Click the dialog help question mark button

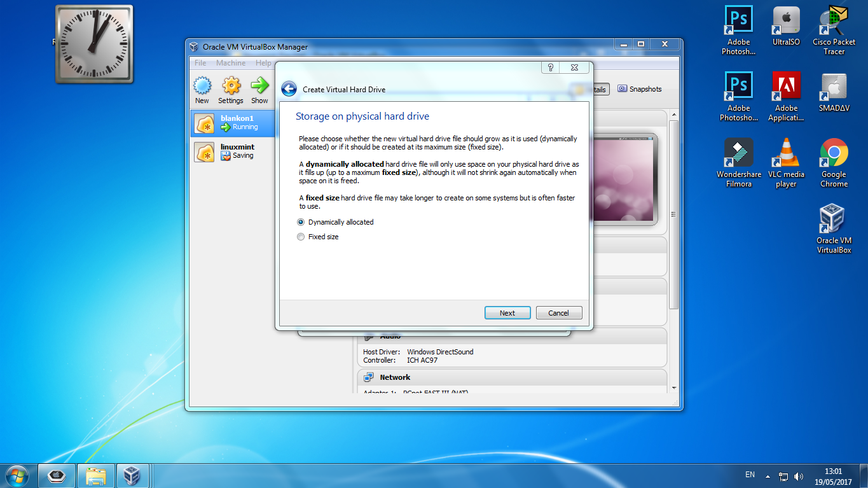point(551,67)
